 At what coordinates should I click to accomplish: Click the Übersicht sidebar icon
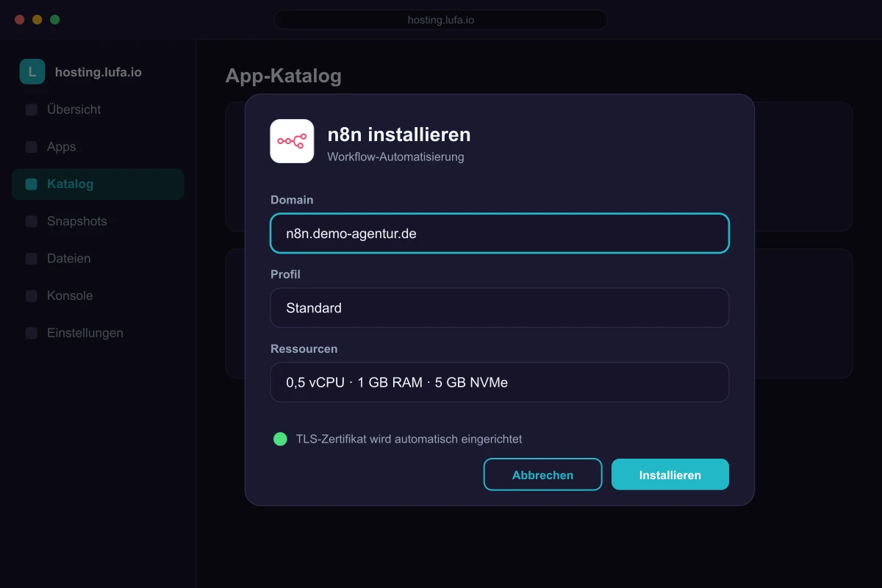point(32,110)
